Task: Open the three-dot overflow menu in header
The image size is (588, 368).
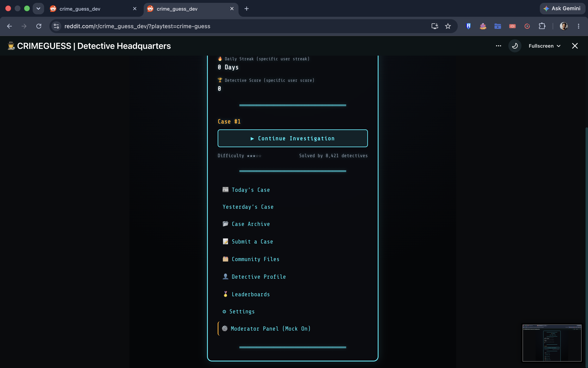Action: pyautogui.click(x=498, y=46)
